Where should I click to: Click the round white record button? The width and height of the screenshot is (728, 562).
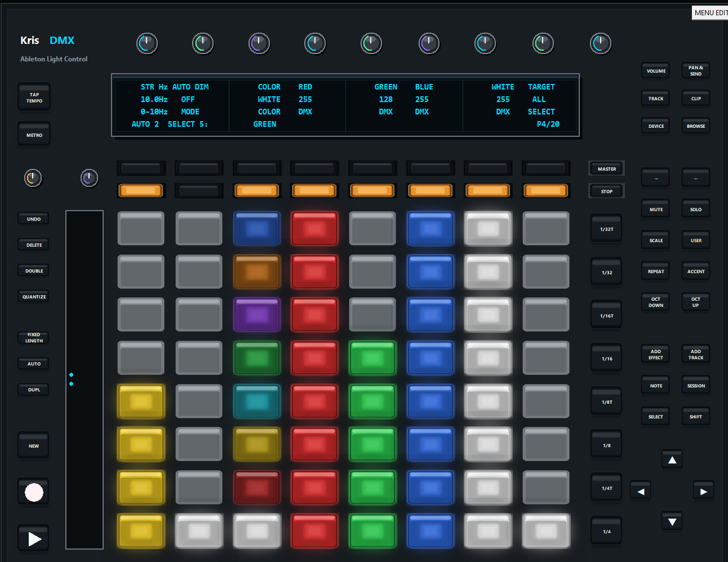click(34, 492)
